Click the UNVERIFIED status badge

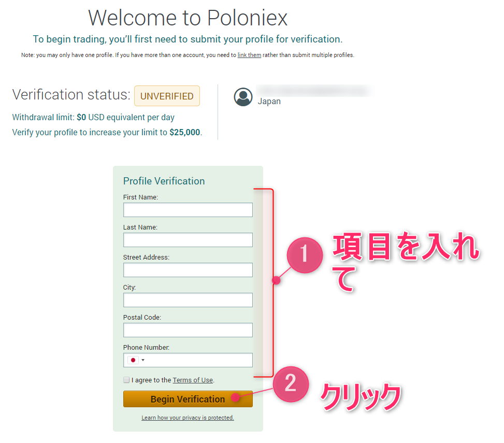[x=167, y=96]
